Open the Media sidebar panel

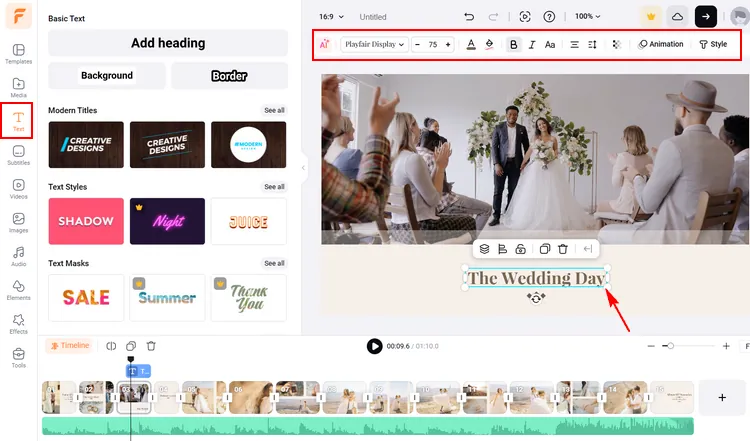[x=18, y=88]
